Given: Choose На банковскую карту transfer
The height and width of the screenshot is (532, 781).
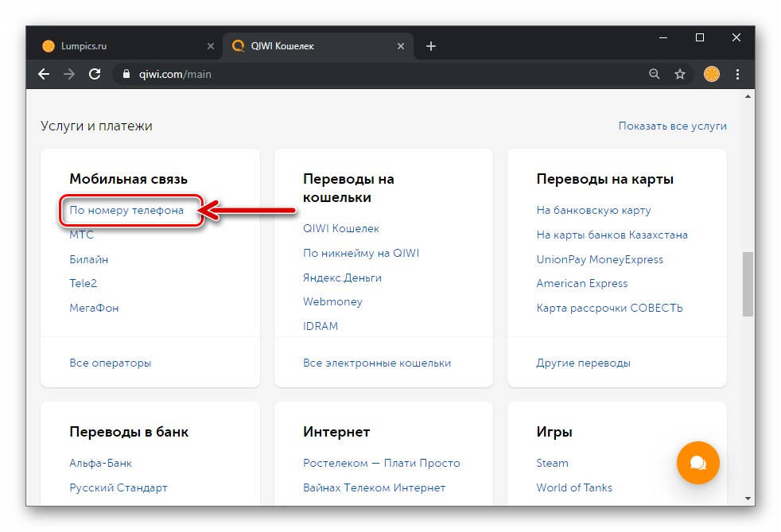Looking at the screenshot, I should click(x=594, y=211).
